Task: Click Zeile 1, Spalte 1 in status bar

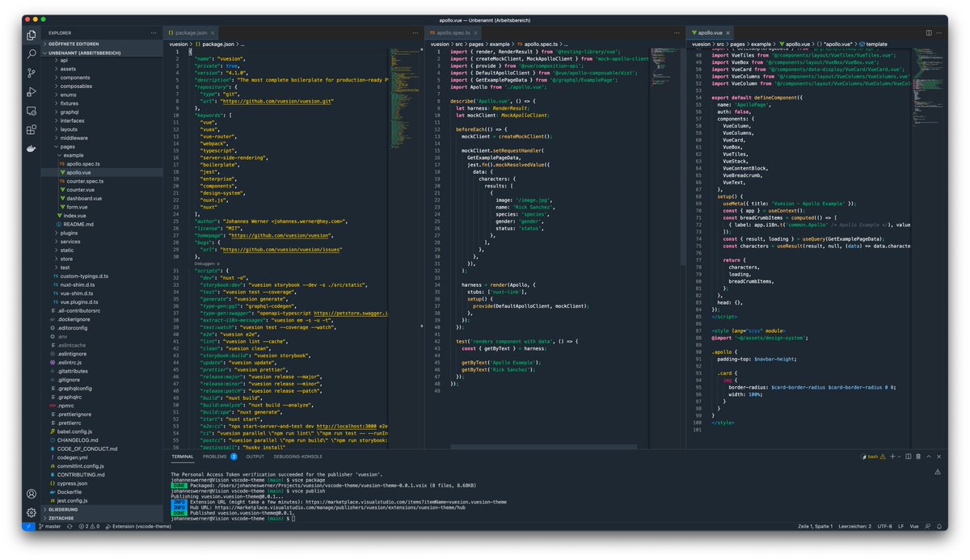Action: click(x=815, y=526)
